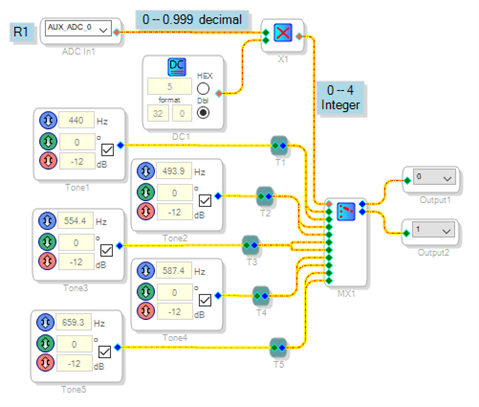Click Tone5 blue frequency stepper icon
The height and width of the screenshot is (407, 479).
(45, 322)
